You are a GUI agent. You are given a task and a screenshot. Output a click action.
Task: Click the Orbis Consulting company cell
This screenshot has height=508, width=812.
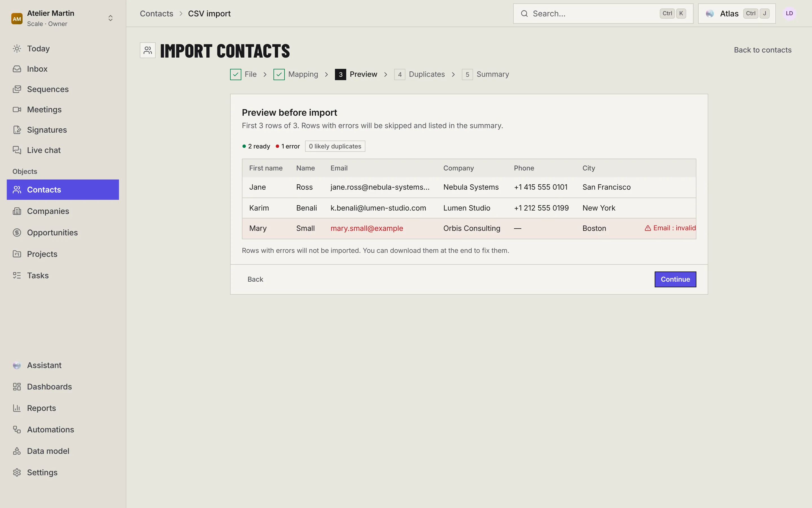pyautogui.click(x=471, y=229)
